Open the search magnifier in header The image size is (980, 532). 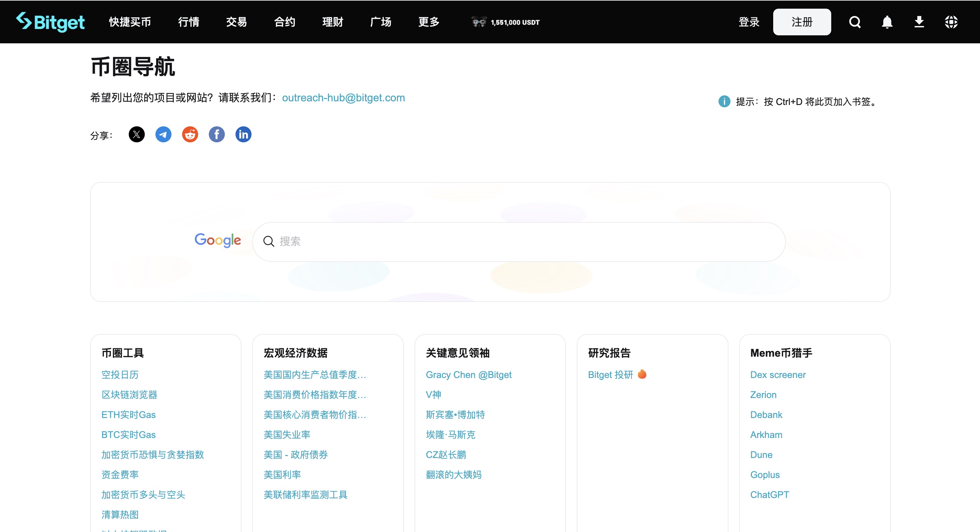(855, 22)
